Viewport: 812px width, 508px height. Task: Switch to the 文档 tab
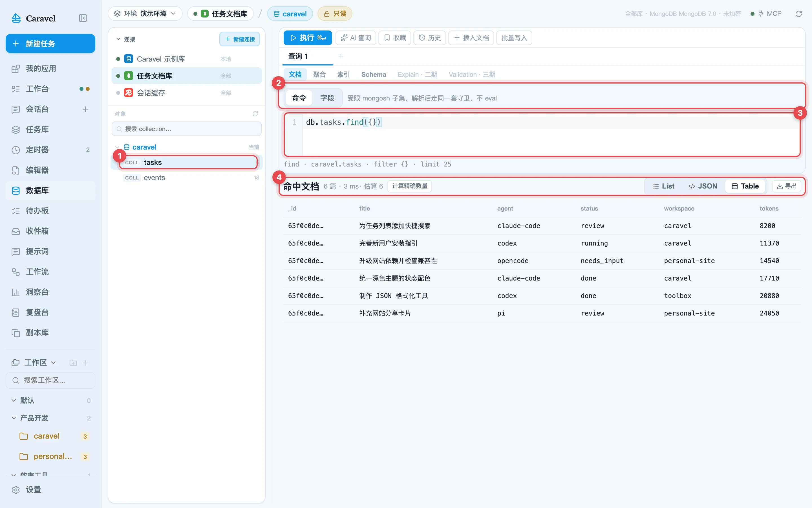(295, 75)
